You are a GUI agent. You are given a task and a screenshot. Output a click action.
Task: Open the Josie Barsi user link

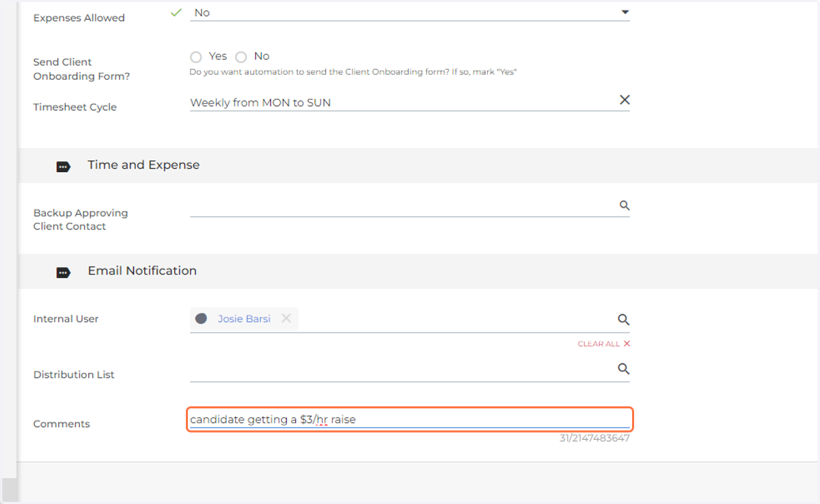pos(244,318)
